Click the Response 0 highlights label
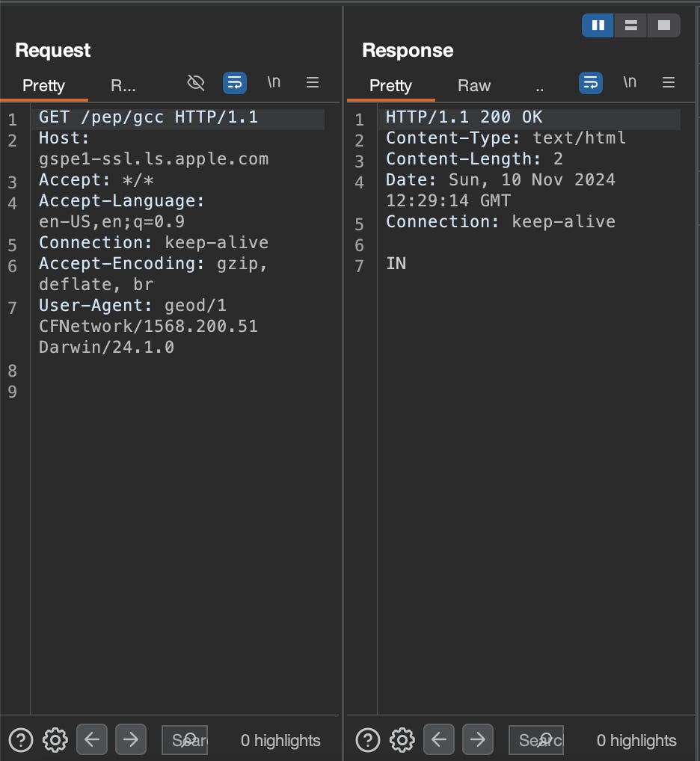This screenshot has width=700, height=761. [x=636, y=741]
